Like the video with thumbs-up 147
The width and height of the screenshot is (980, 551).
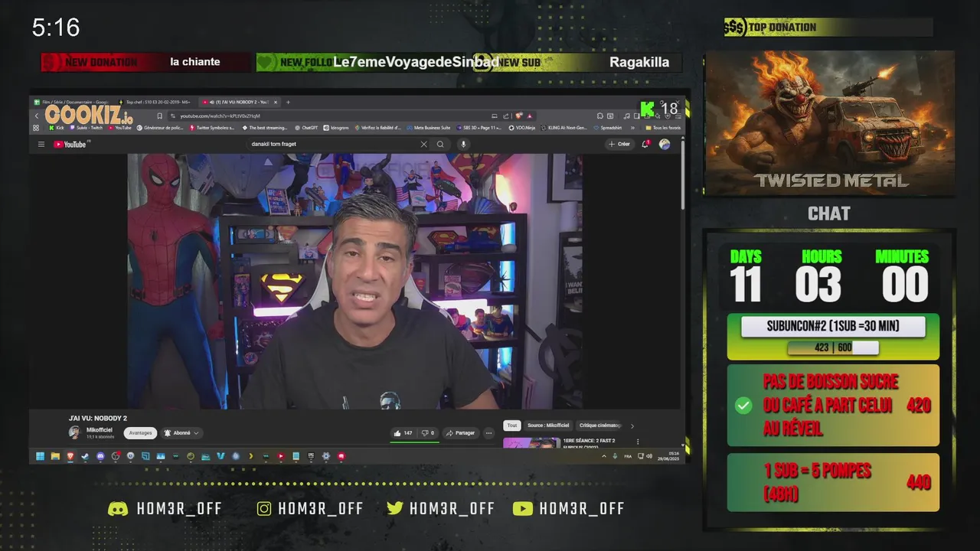point(403,433)
